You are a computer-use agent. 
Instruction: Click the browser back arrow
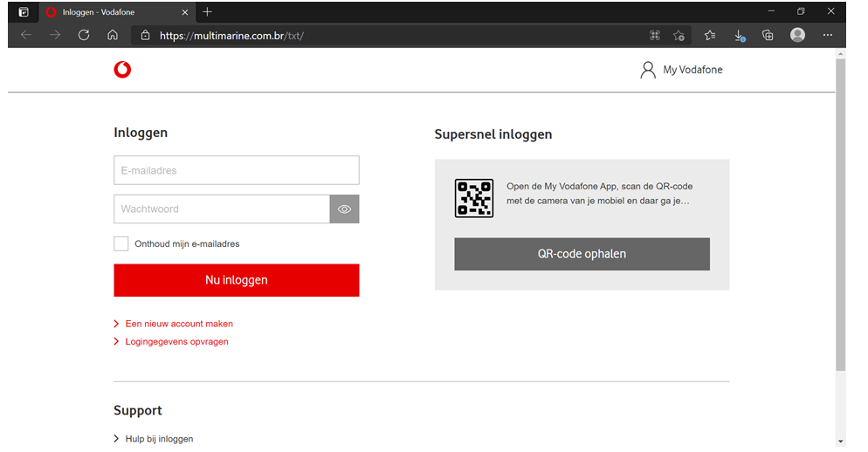point(26,36)
